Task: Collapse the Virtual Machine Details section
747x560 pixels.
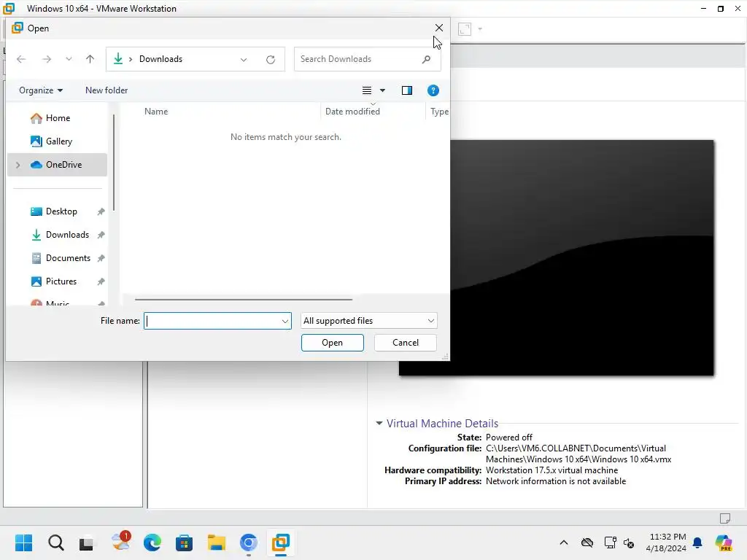Action: tap(379, 423)
